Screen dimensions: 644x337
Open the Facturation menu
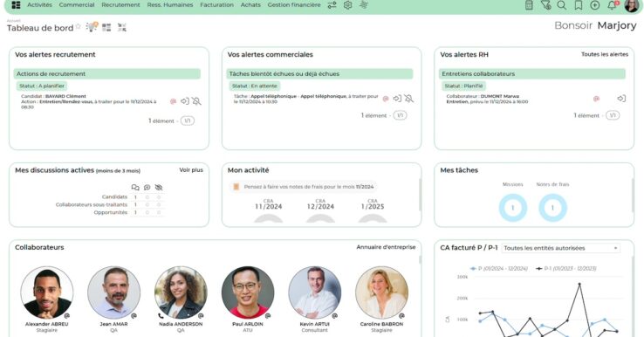(x=217, y=5)
